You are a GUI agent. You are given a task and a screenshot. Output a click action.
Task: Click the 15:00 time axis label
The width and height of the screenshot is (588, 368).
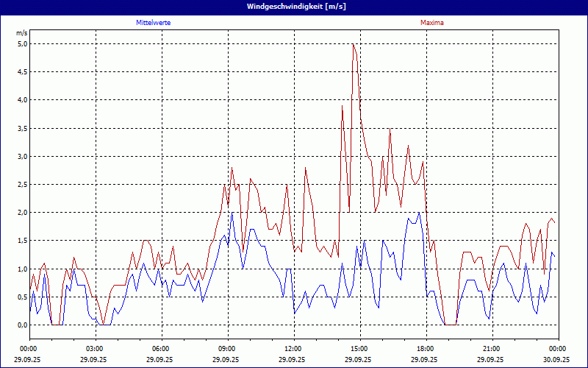click(359, 349)
